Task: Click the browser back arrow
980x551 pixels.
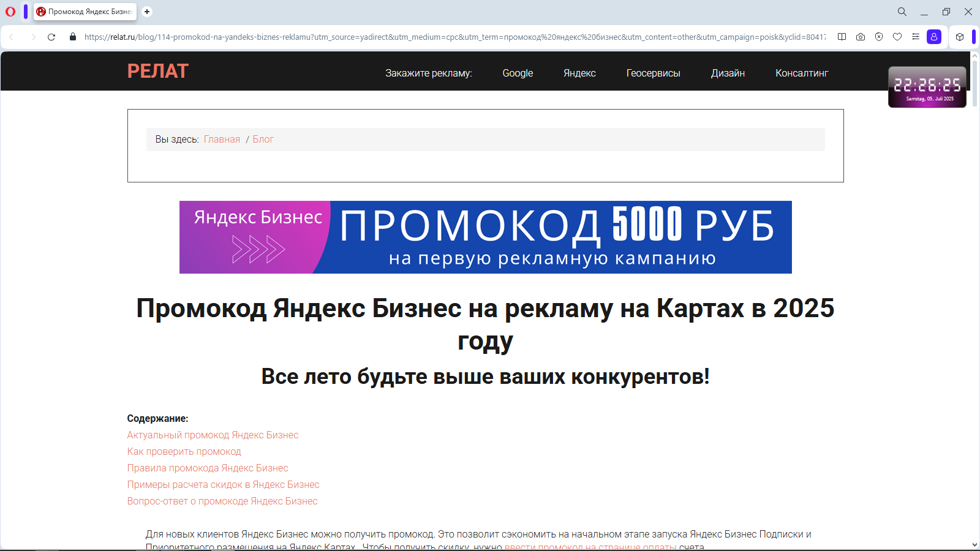Action: 12,37
